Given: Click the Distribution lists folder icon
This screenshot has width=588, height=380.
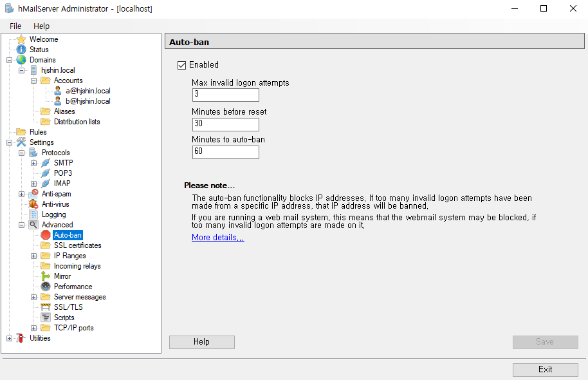Looking at the screenshot, I should pyautogui.click(x=46, y=122).
